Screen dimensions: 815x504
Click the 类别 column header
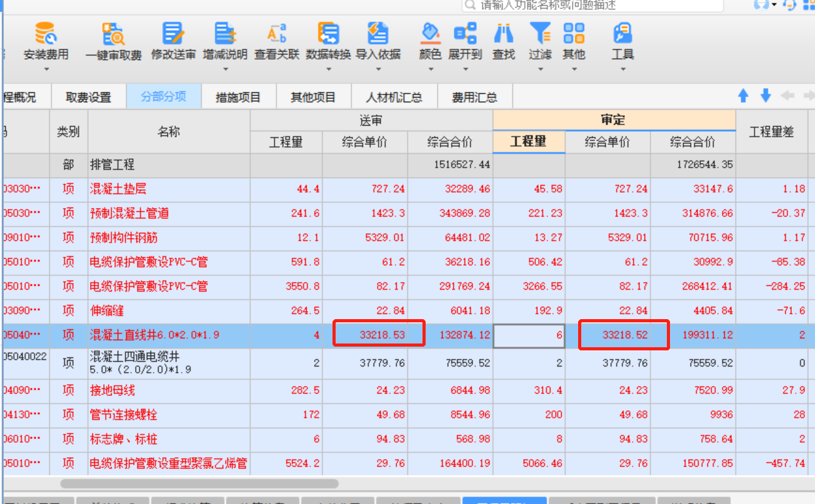click(x=68, y=132)
